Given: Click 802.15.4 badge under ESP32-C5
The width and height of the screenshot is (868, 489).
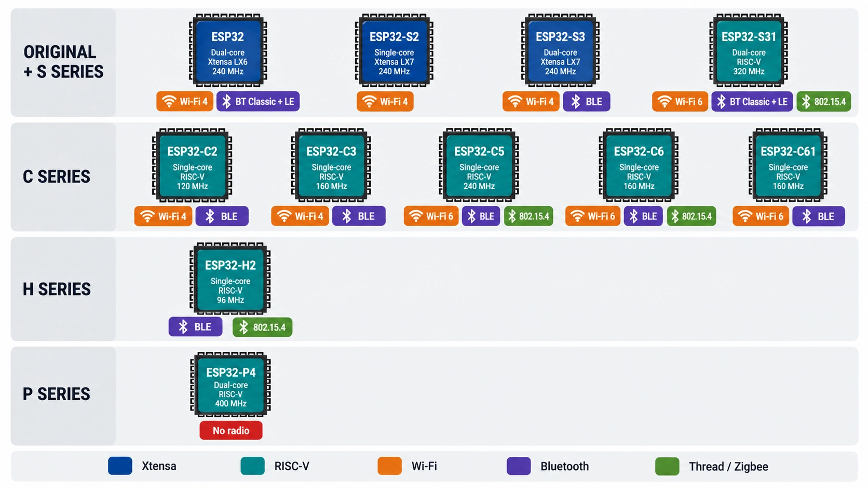Looking at the screenshot, I should click(x=528, y=216).
